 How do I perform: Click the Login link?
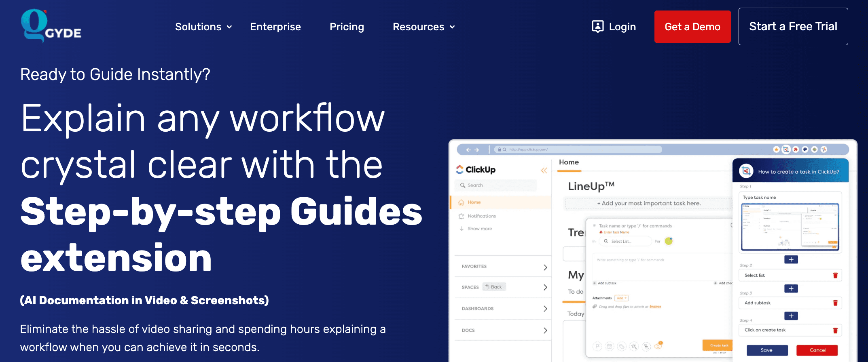[x=614, y=27]
